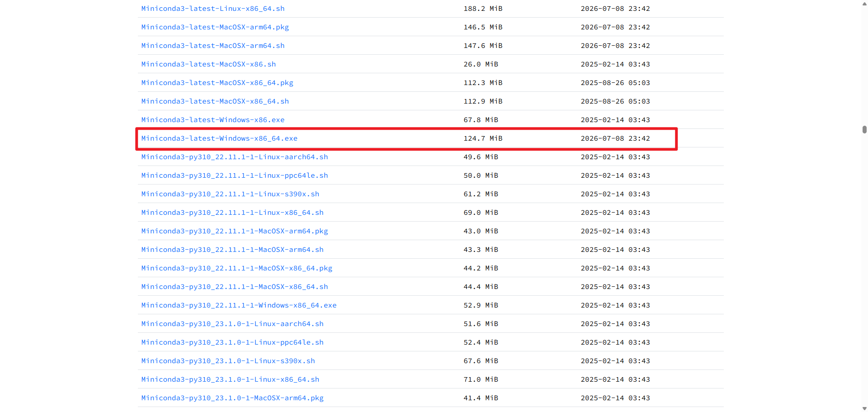Screen dimensions: 868x412
Task: Select the 112.3 MiB size value
Action: pos(483,83)
